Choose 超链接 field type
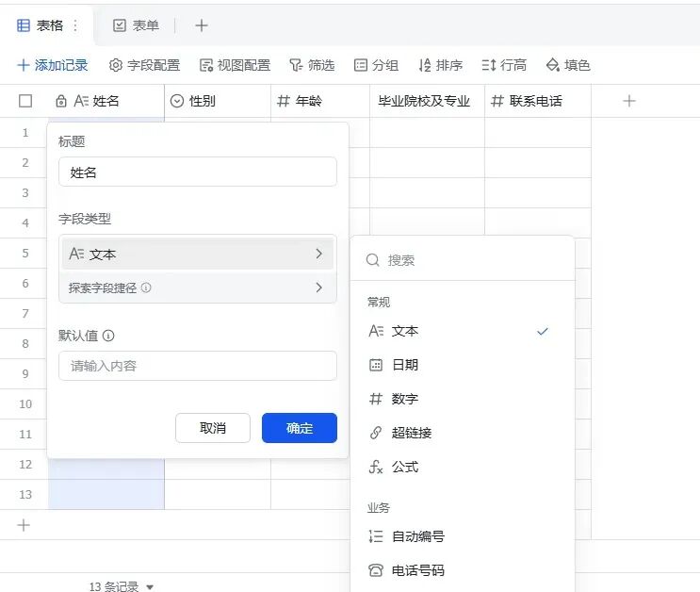Image resolution: width=700 pixels, height=592 pixels. tap(463, 433)
